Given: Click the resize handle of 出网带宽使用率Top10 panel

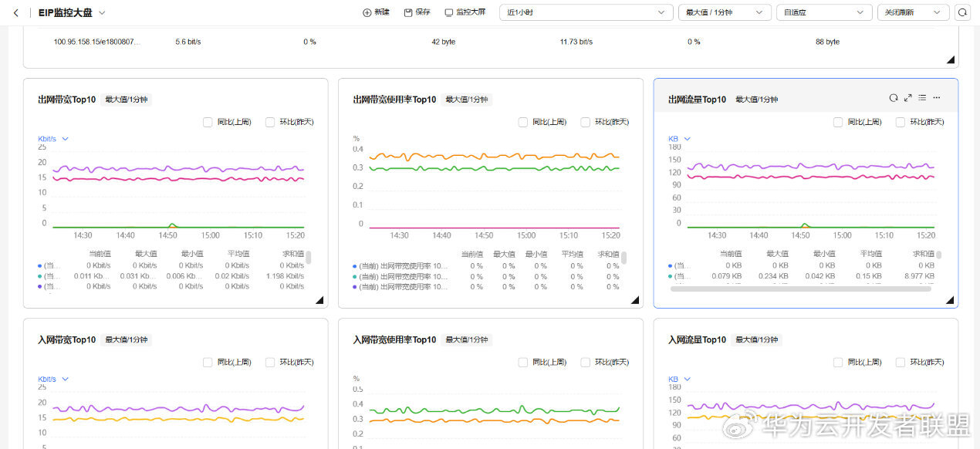Looking at the screenshot, I should 635,300.
